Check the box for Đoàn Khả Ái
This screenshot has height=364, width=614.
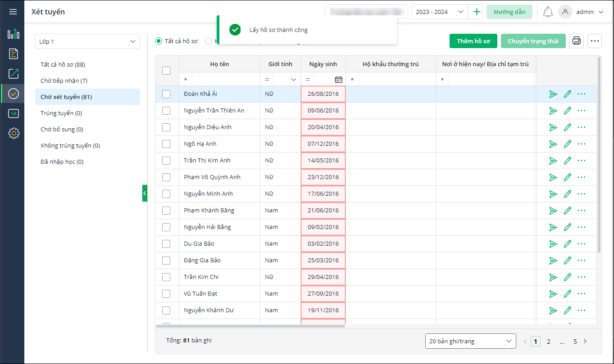tap(166, 94)
